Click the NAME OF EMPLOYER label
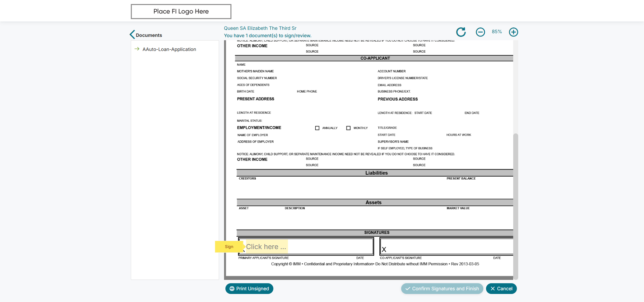Image resolution: width=644 pixels, height=302 pixels. [253, 135]
